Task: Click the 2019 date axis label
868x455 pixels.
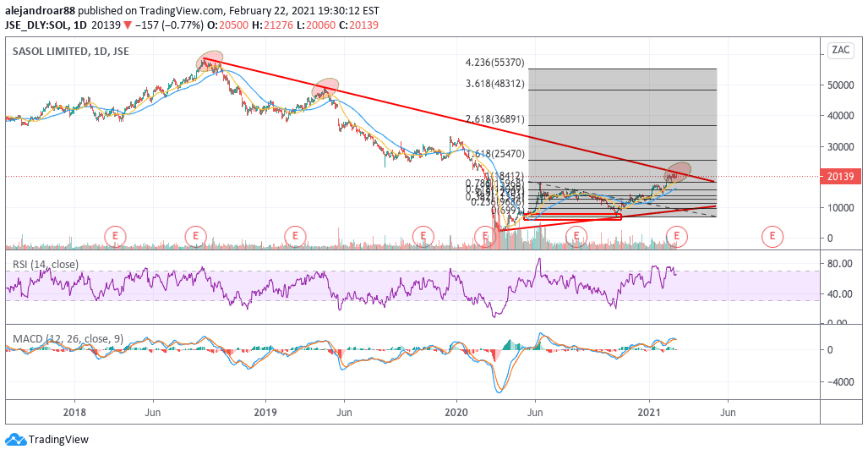Action: tap(265, 413)
